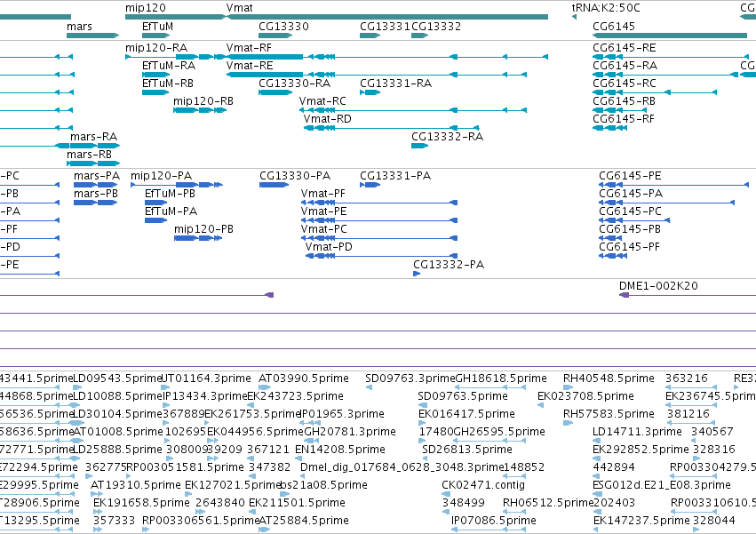Open the CG13330-PA protein label
The height and width of the screenshot is (534, 756).
[x=295, y=176]
